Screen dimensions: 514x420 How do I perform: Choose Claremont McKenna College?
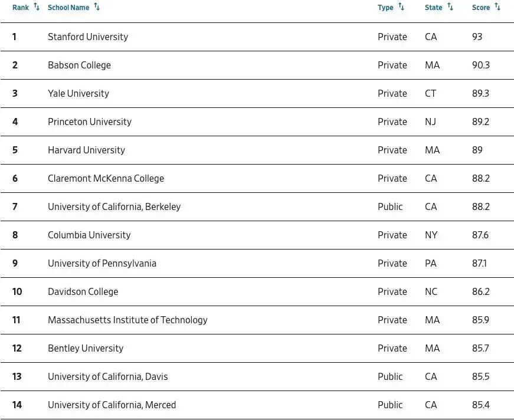coord(106,178)
